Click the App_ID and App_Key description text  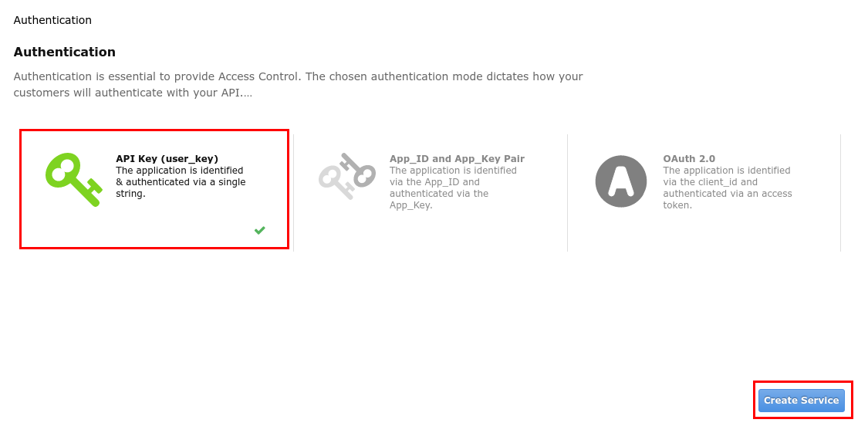453,188
